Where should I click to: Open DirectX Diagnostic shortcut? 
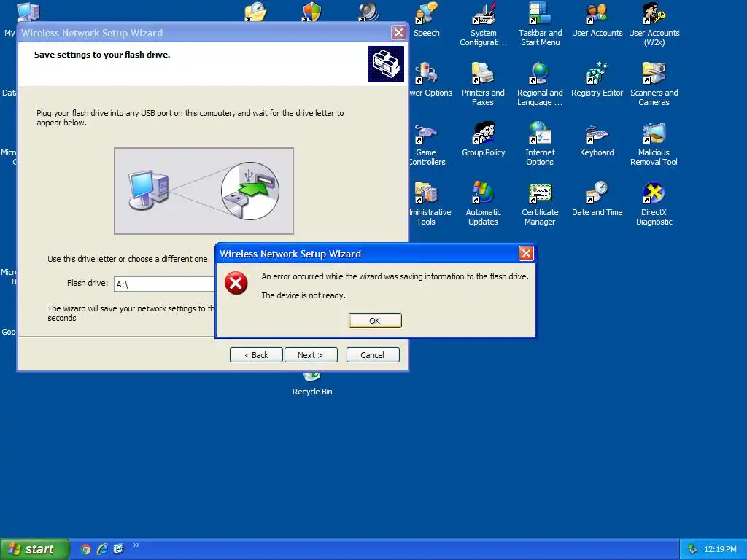point(654,203)
